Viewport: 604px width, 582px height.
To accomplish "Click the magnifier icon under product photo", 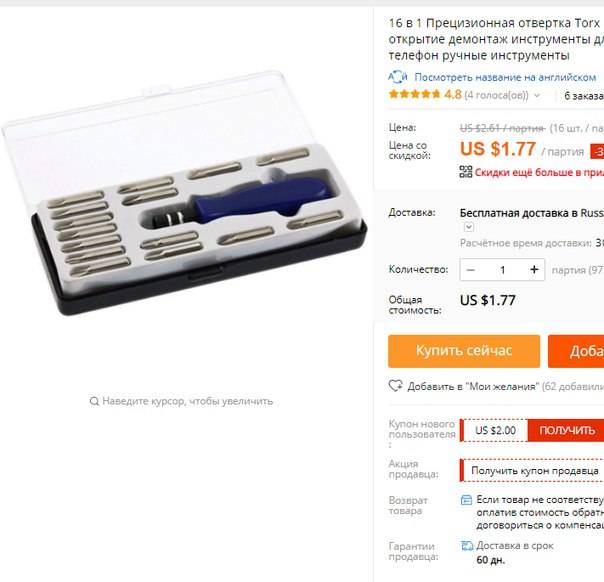I will click(x=94, y=401).
